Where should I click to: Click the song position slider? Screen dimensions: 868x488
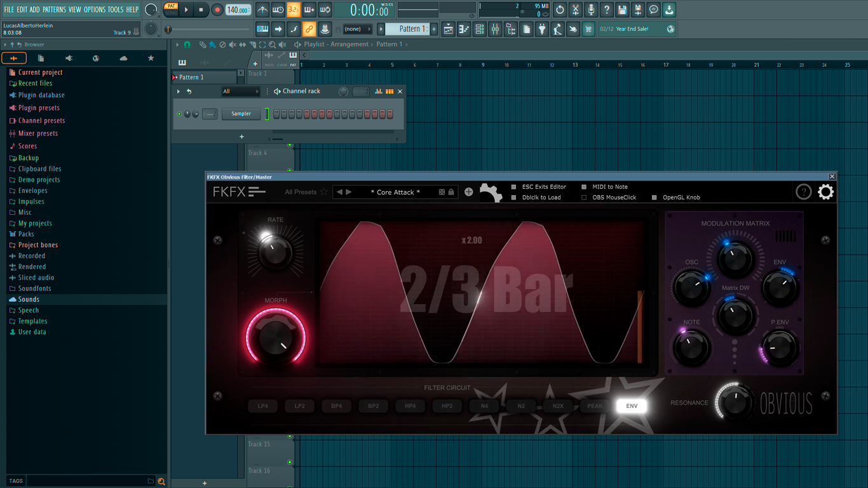point(208,29)
